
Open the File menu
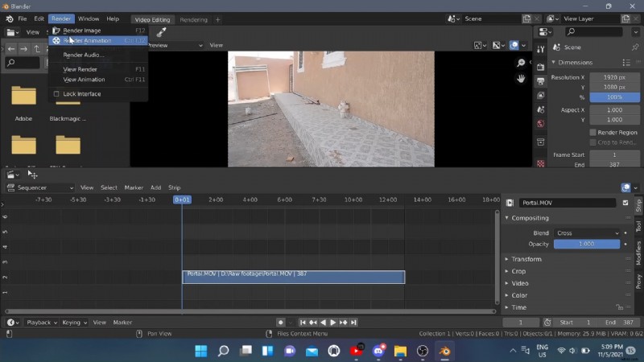tap(23, 19)
